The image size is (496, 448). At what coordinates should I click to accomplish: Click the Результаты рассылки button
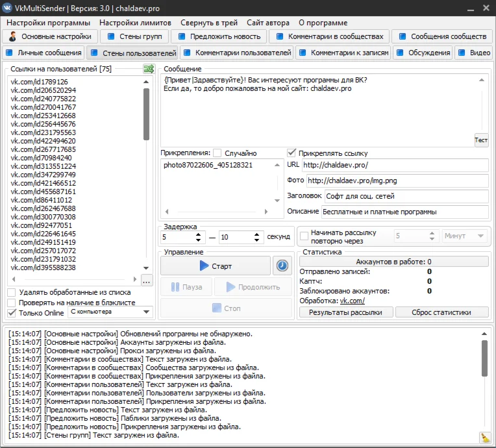click(345, 312)
